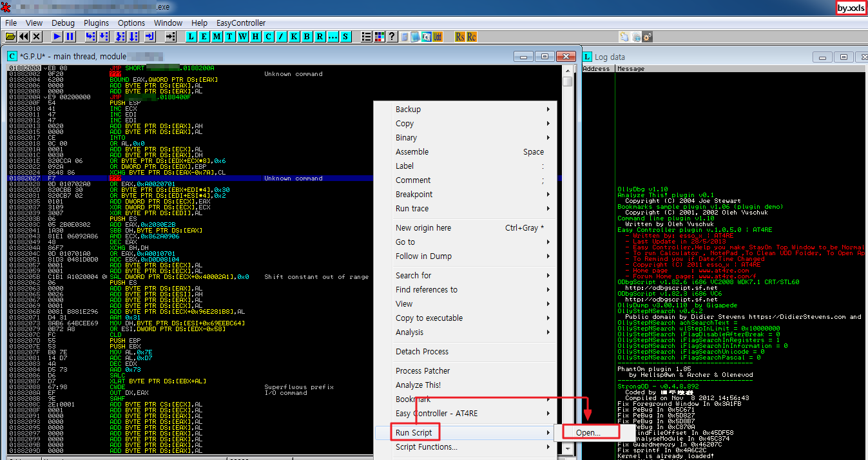Screen dimensions: 868x460
Task: Choose Assemble in the context menu
Action: [465, 152]
